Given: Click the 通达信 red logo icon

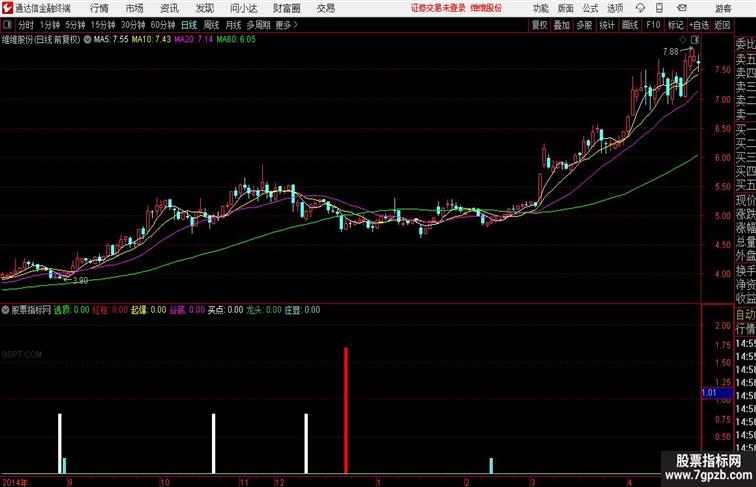Looking at the screenshot, I should pos(7,8).
